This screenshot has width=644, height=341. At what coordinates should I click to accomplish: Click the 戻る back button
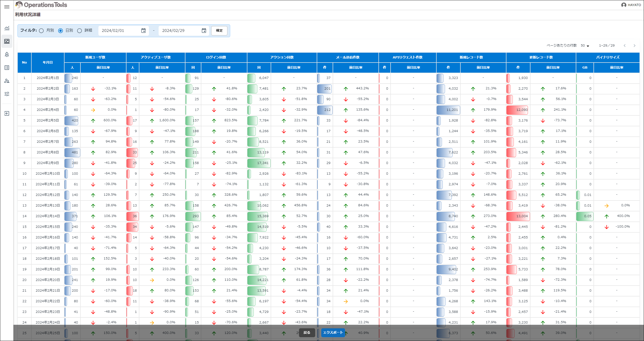click(x=307, y=333)
